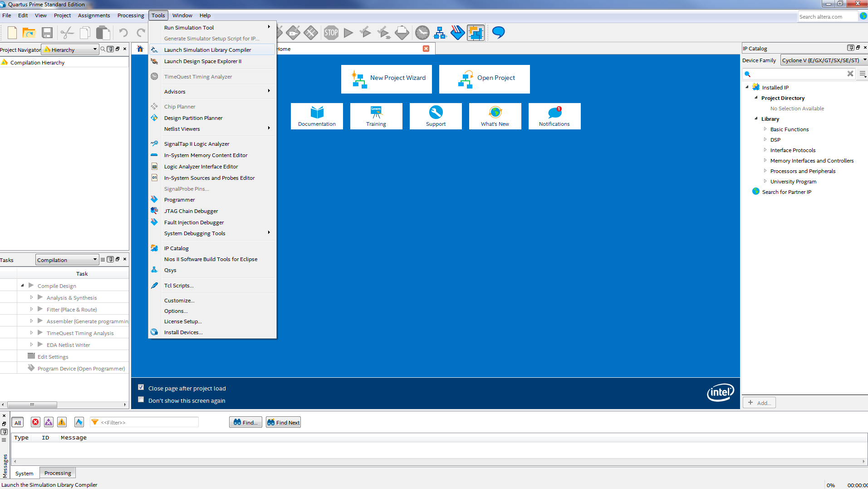
Task: Click the Home tab house icon
Action: (140, 49)
